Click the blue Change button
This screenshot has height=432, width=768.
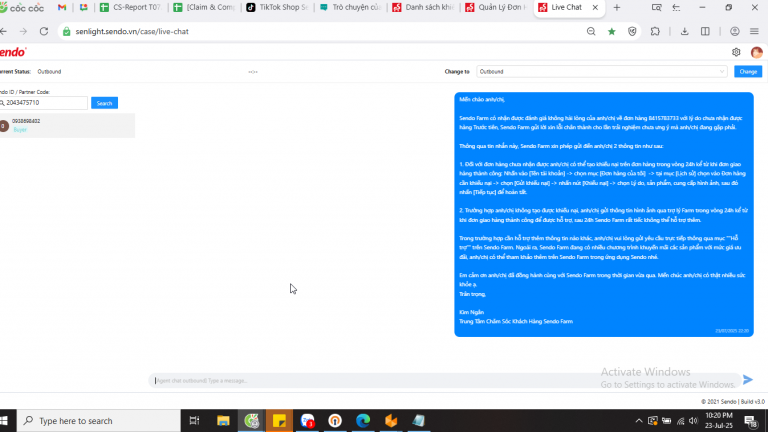(748, 72)
